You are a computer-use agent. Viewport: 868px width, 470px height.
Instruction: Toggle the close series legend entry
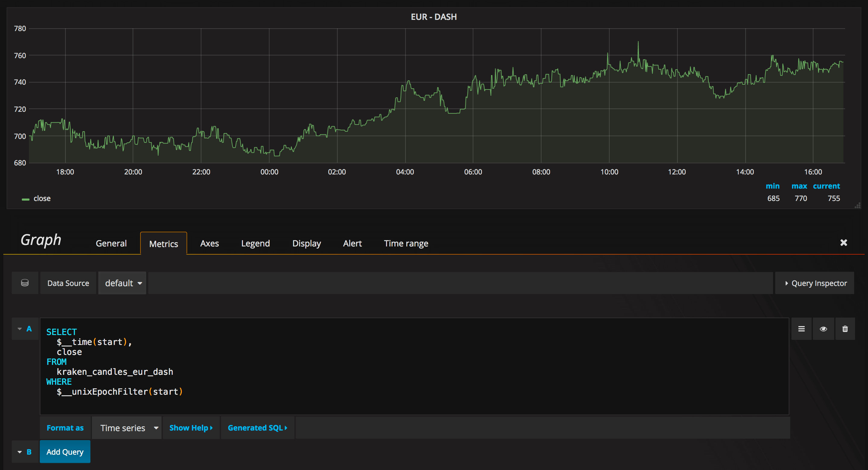click(x=42, y=199)
